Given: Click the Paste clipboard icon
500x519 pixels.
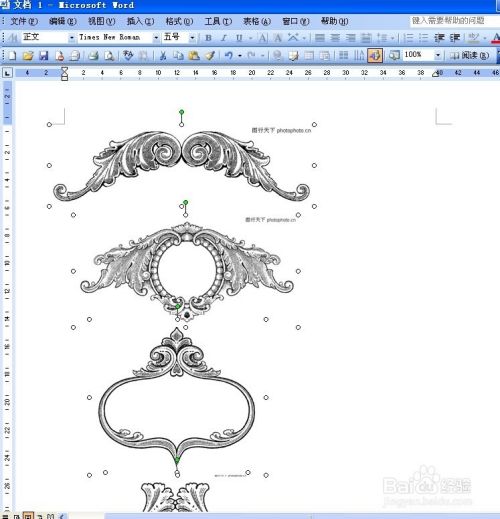Looking at the screenshot, I should (194, 55).
